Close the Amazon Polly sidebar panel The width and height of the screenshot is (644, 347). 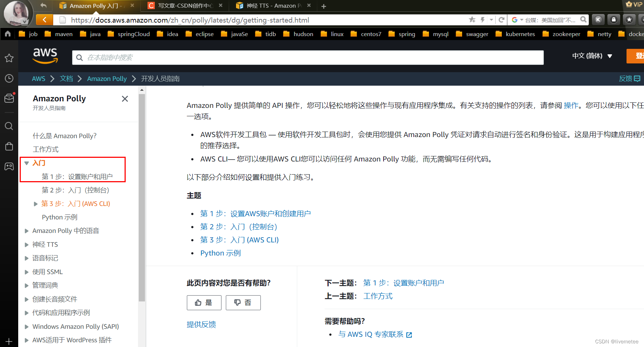click(125, 99)
